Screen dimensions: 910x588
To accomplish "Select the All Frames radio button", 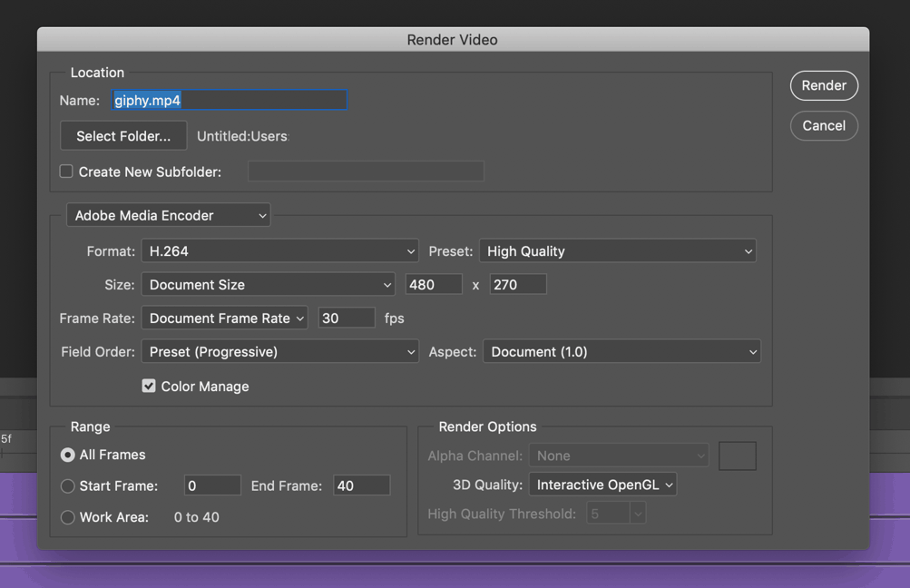I will pyautogui.click(x=68, y=455).
